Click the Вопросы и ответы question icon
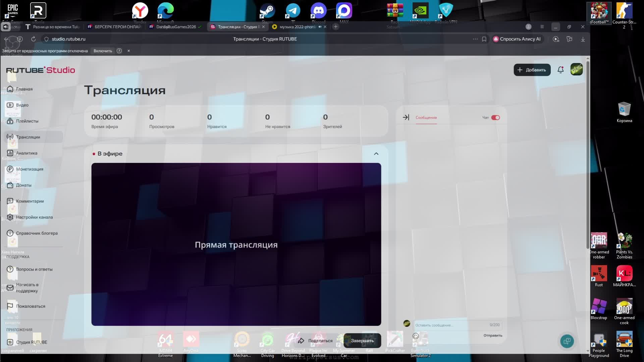 point(10,269)
